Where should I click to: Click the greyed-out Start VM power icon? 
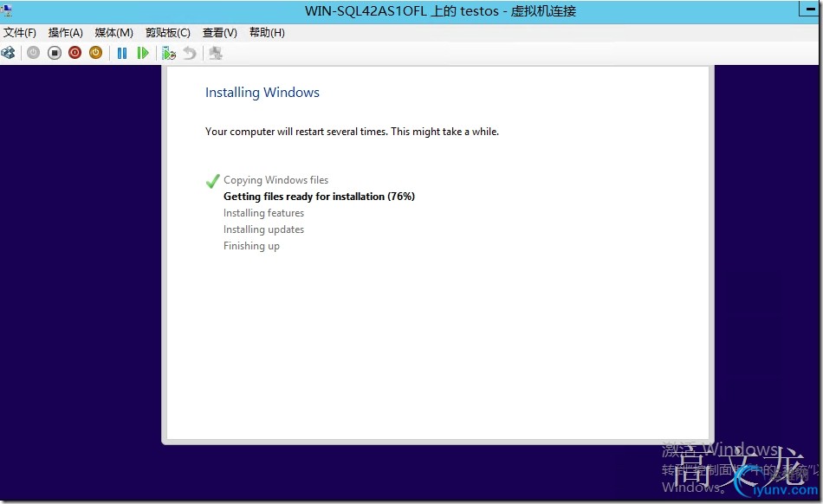pyautogui.click(x=33, y=53)
